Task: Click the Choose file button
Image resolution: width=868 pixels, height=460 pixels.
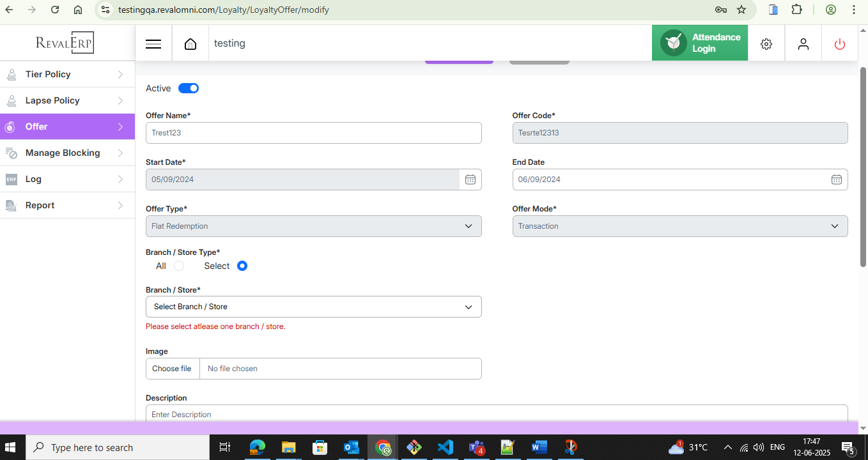Action: [172, 369]
